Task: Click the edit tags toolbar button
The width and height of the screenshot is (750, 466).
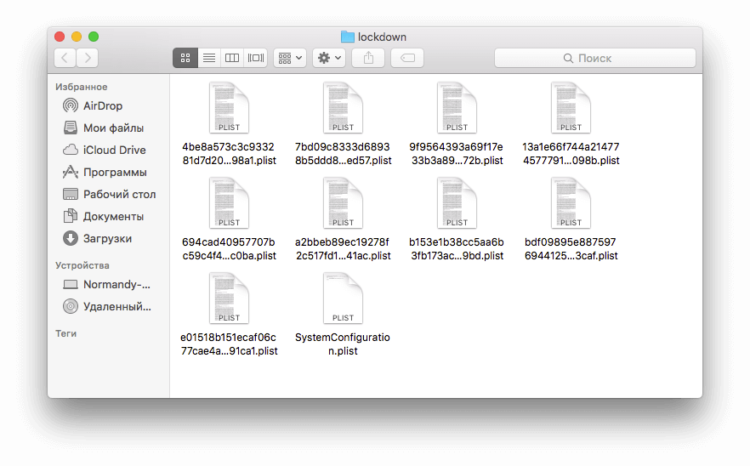Action: click(406, 58)
